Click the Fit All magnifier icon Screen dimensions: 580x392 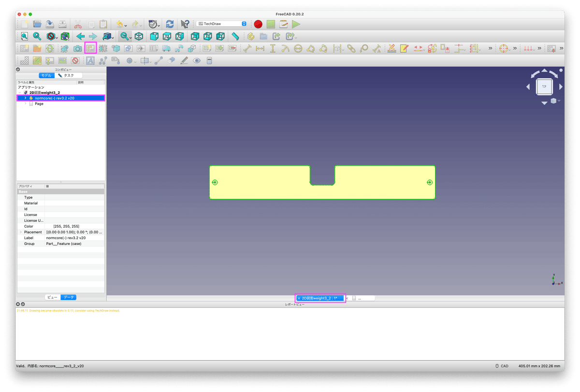click(25, 36)
